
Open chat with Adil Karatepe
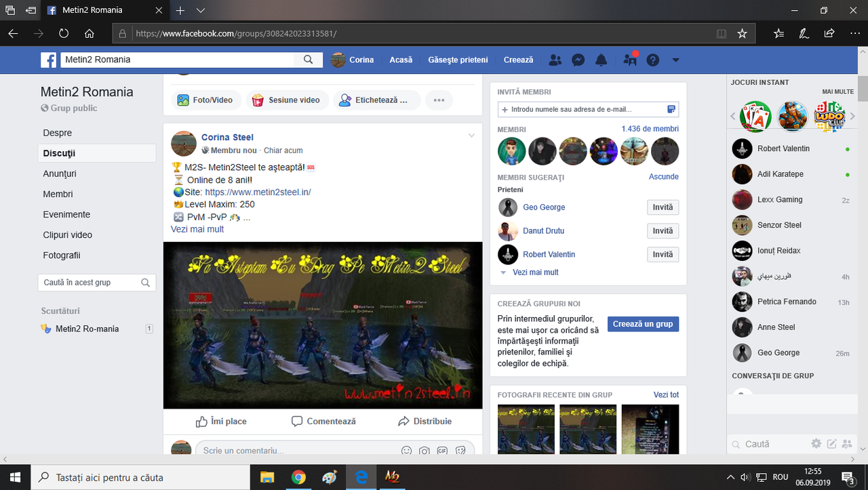(x=790, y=174)
